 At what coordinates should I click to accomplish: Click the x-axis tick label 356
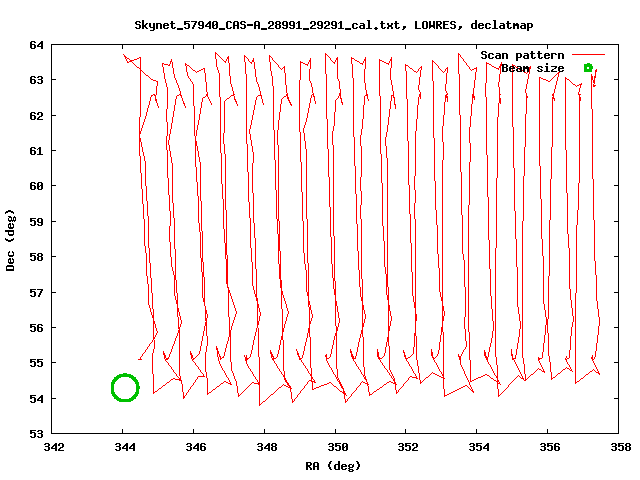point(550,447)
